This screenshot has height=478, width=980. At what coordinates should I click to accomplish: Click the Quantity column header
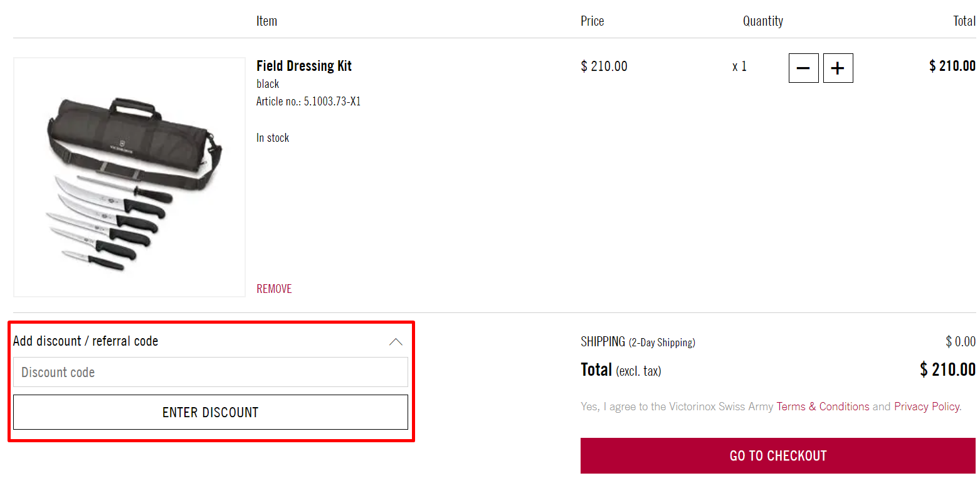[x=763, y=21]
